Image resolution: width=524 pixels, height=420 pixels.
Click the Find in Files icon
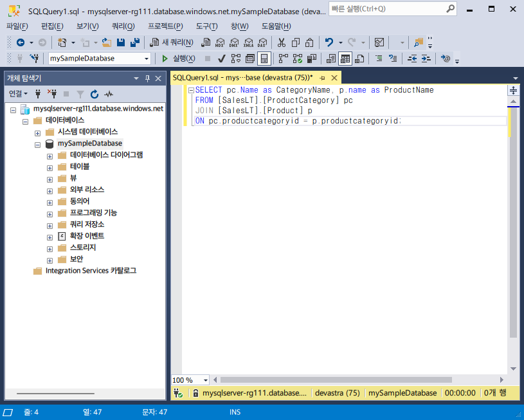click(419, 42)
